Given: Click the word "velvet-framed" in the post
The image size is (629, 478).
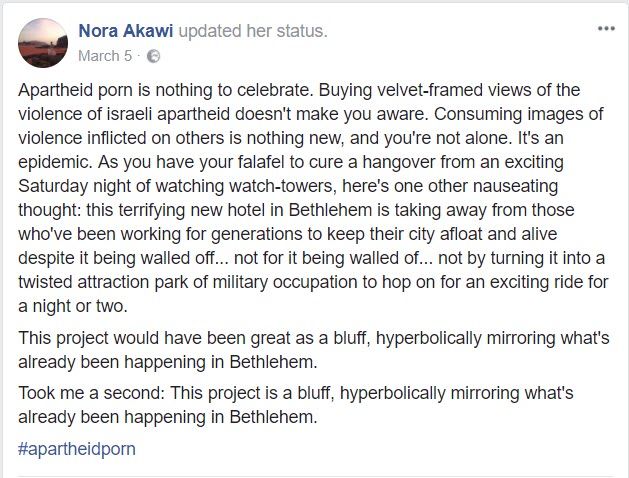Looking at the screenshot, I should coord(491,89).
